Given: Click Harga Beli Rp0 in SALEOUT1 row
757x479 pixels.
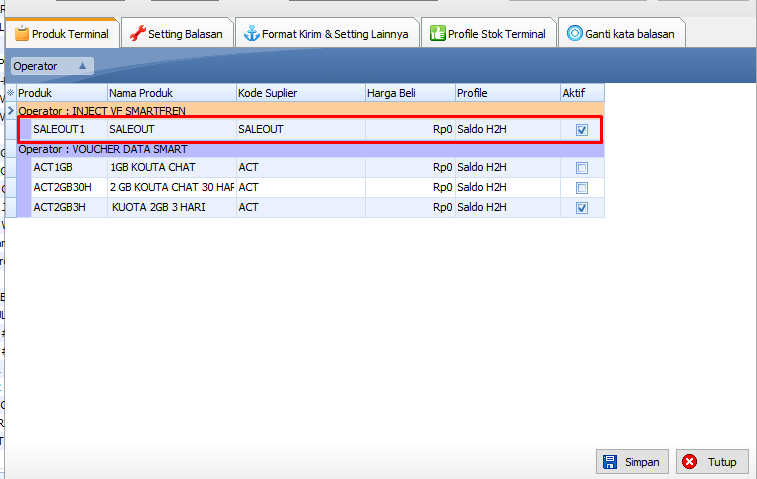Looking at the screenshot, I should coord(410,129).
